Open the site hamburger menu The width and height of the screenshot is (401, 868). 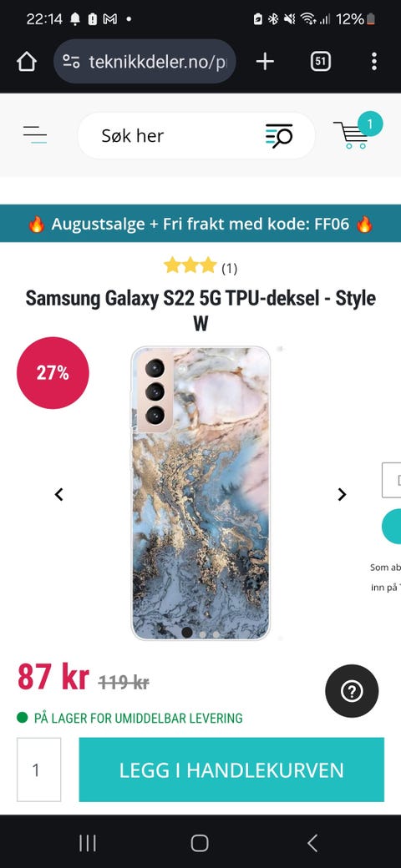click(x=35, y=134)
